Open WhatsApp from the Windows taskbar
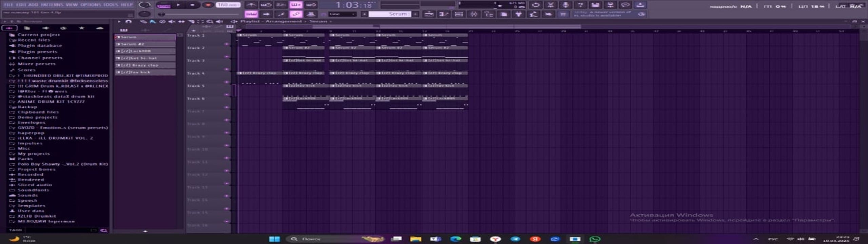The height and width of the screenshot is (244, 868). point(595,239)
